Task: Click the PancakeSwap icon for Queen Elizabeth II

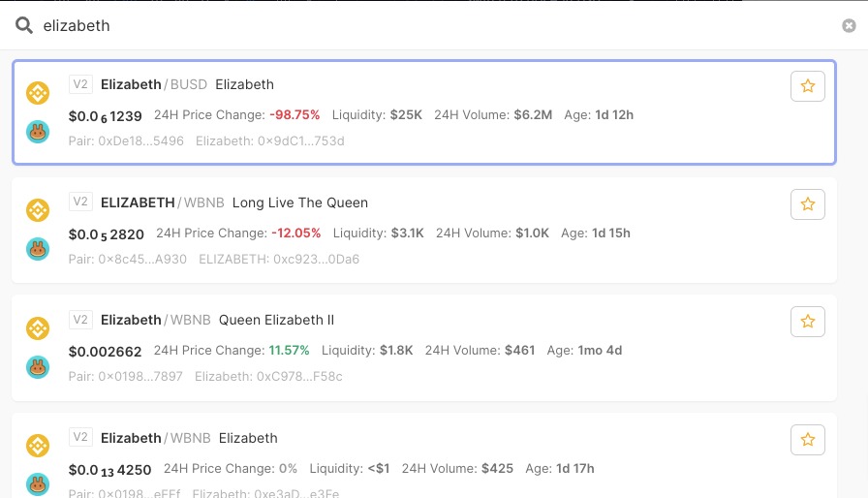Action: coord(38,367)
